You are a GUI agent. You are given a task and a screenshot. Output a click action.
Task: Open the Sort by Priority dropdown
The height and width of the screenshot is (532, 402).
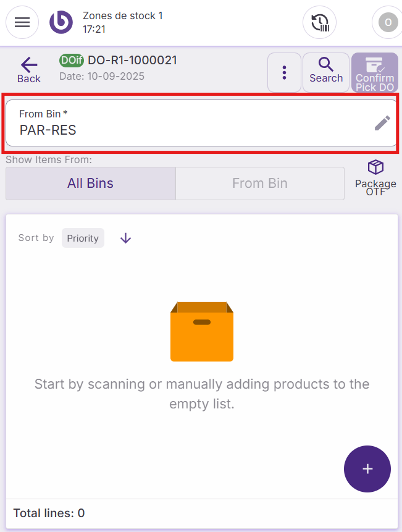83,238
